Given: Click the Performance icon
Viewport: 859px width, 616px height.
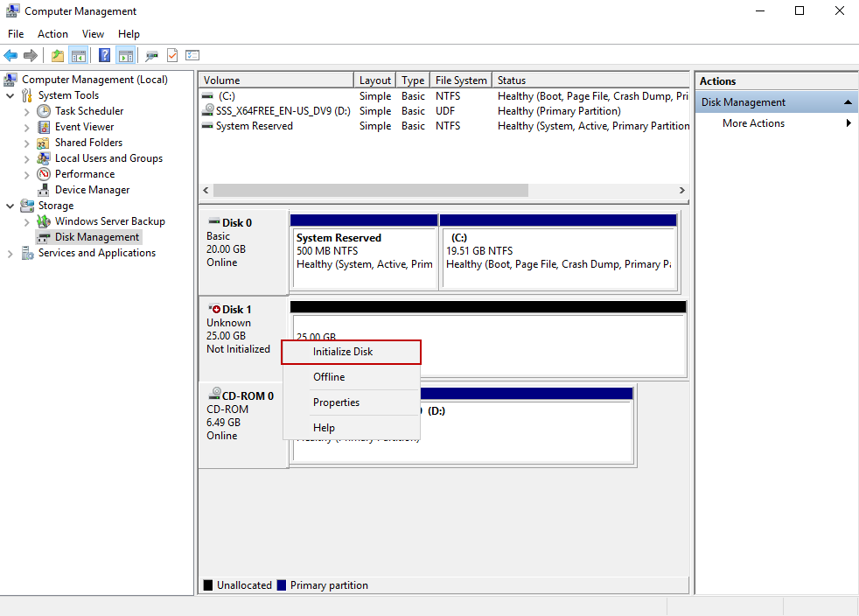Looking at the screenshot, I should 43,174.
